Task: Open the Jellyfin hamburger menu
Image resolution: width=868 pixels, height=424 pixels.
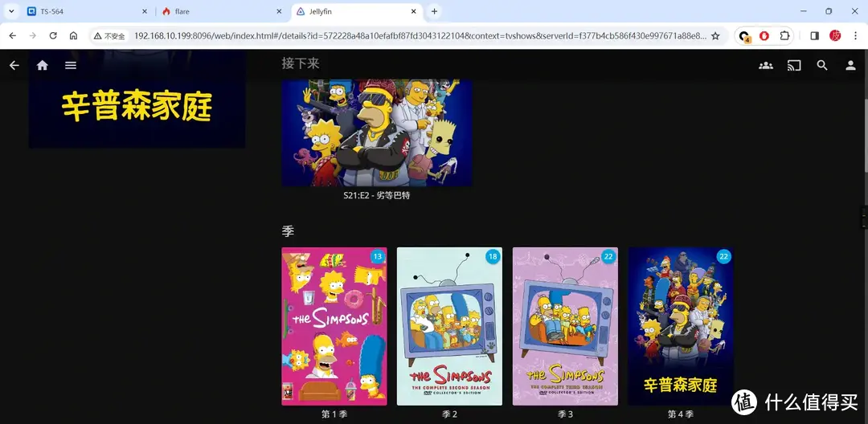Action: point(70,65)
